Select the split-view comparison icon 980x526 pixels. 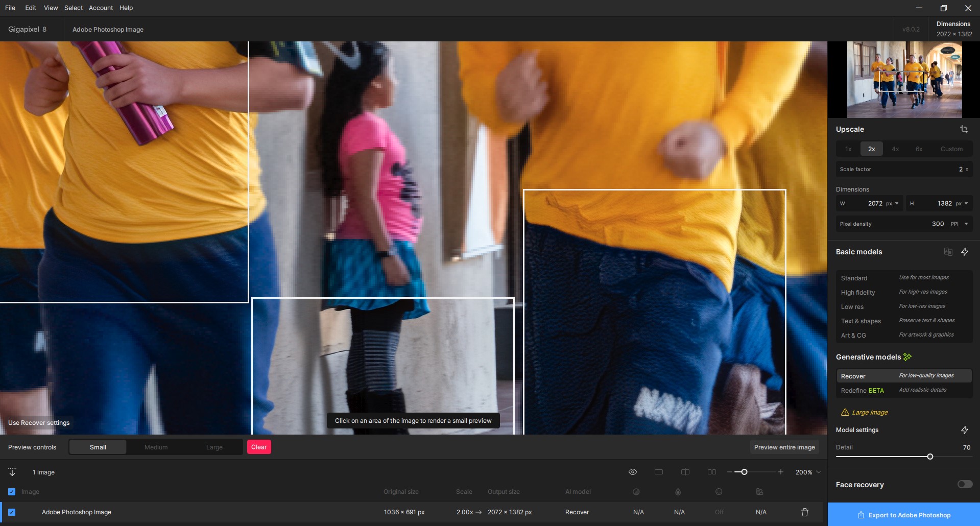tap(685, 472)
